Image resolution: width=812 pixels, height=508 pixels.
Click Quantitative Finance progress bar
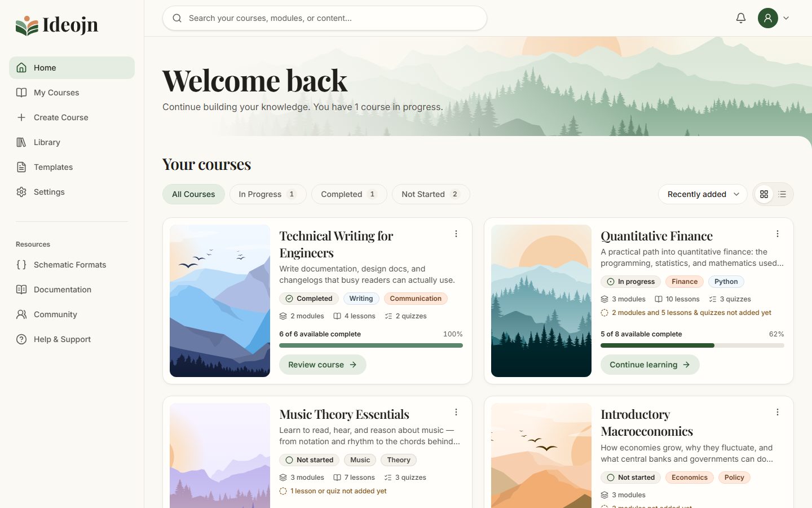[x=692, y=345]
